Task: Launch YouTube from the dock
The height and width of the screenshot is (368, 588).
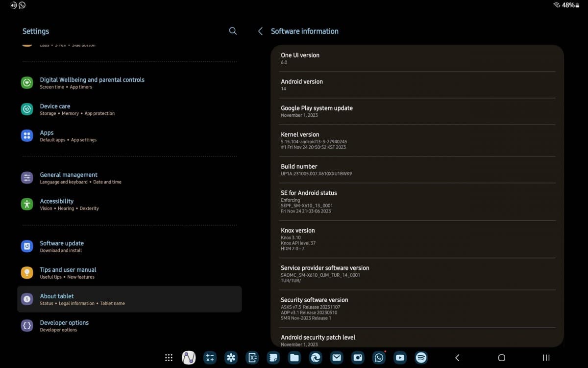Action: coord(400,358)
